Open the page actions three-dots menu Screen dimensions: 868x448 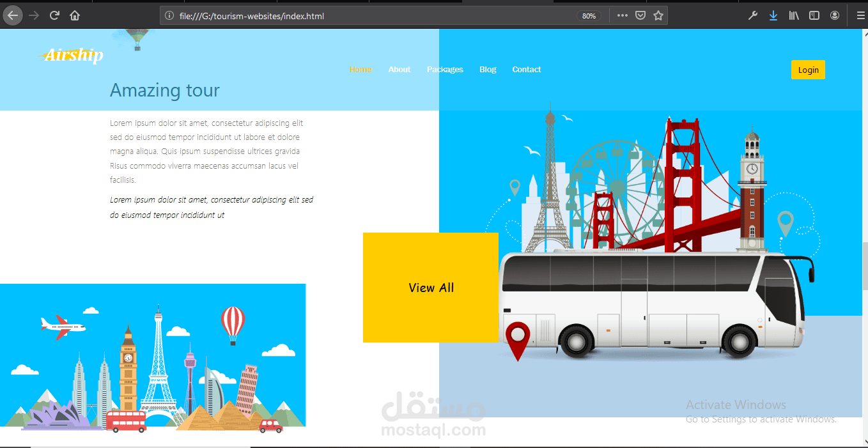622,15
